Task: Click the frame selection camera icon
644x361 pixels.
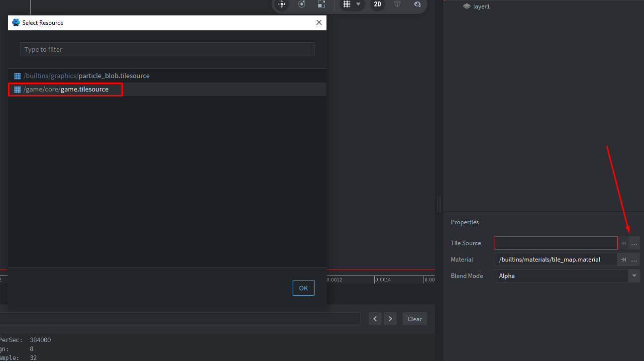Action: pyautogui.click(x=417, y=4)
